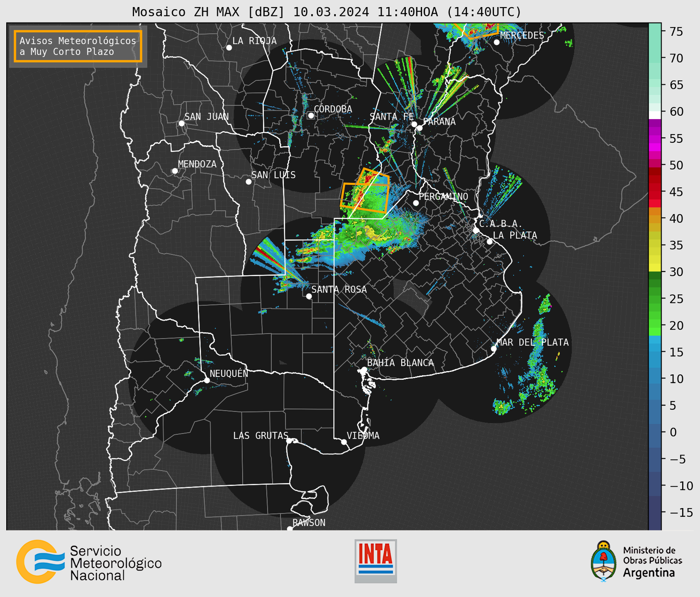Click the Rawson city marker dot
Viewport: 700px width, 597px height.
coord(290,529)
